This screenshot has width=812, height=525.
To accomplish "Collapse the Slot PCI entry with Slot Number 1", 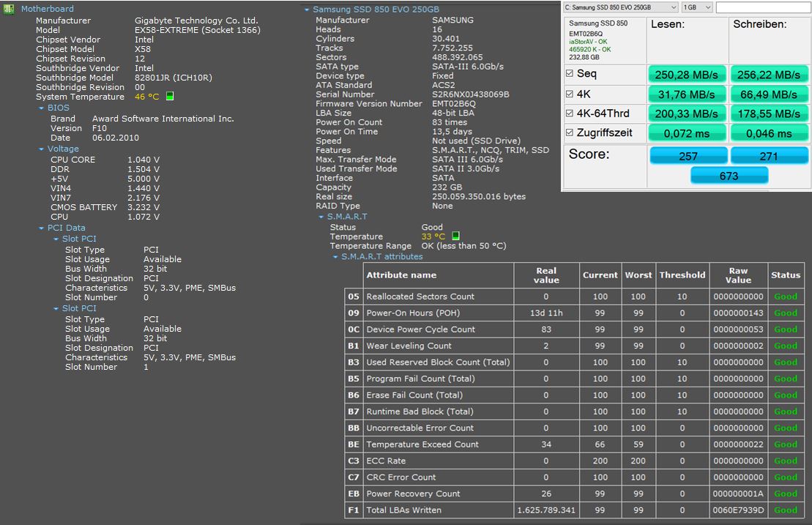I will (56, 308).
